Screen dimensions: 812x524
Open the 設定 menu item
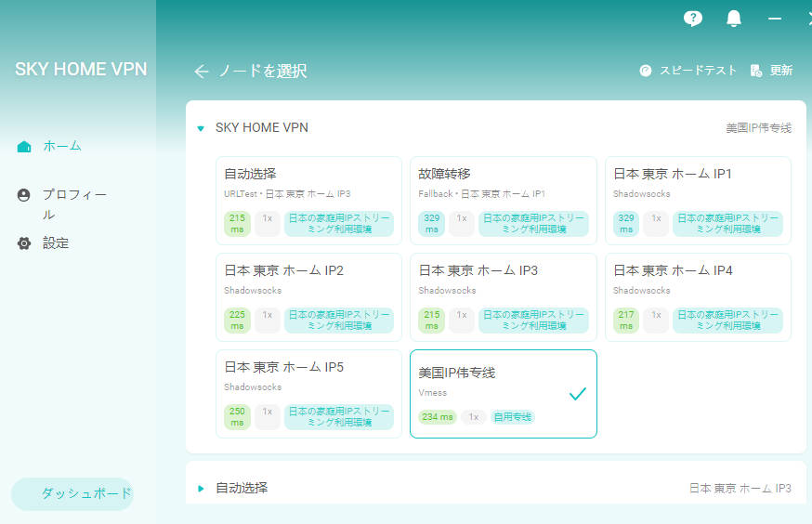coord(56,242)
